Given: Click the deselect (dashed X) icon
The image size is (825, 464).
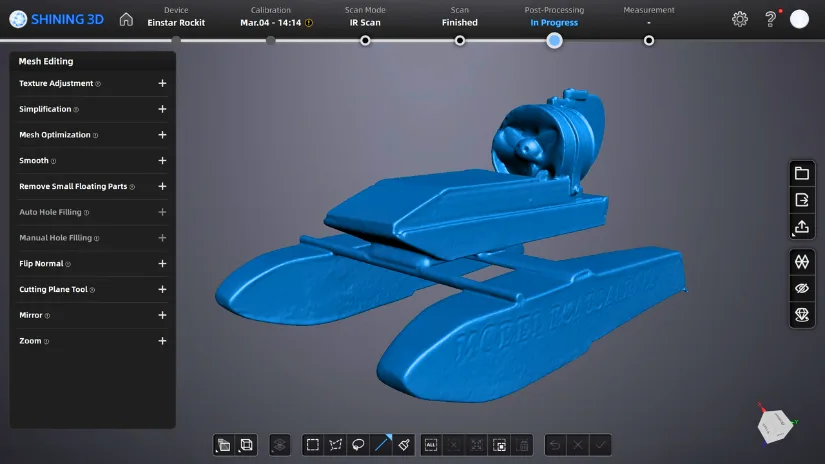Looking at the screenshot, I should [454, 445].
